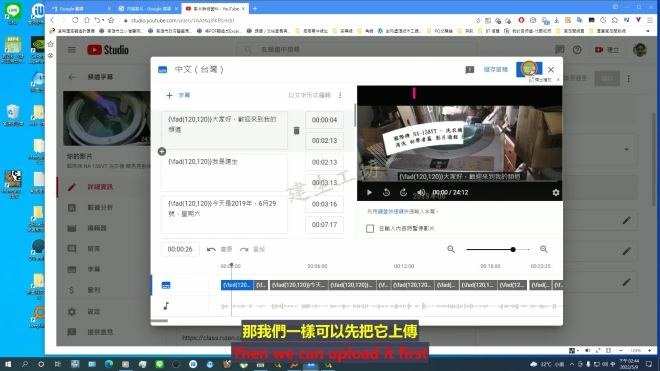Edit end time 00:03:13 field
The image size is (660, 371).
324,183
